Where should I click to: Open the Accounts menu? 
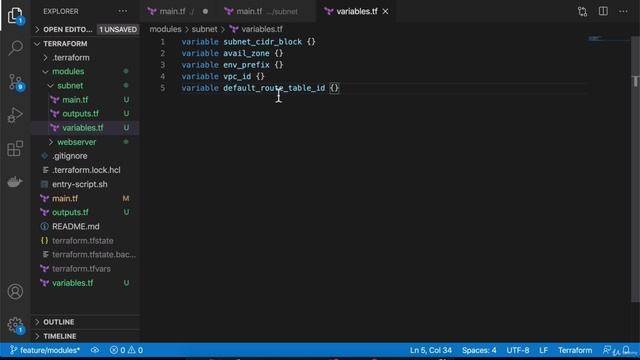click(x=15, y=291)
